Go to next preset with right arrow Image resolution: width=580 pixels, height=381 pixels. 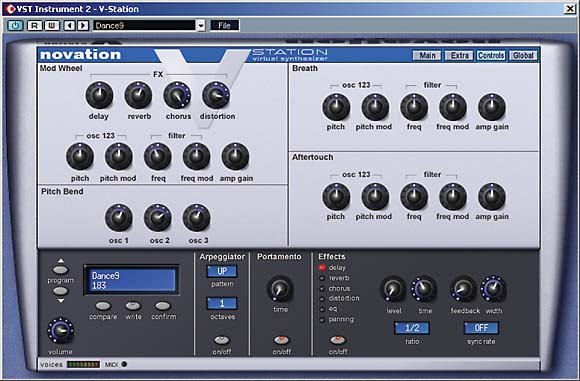83,26
